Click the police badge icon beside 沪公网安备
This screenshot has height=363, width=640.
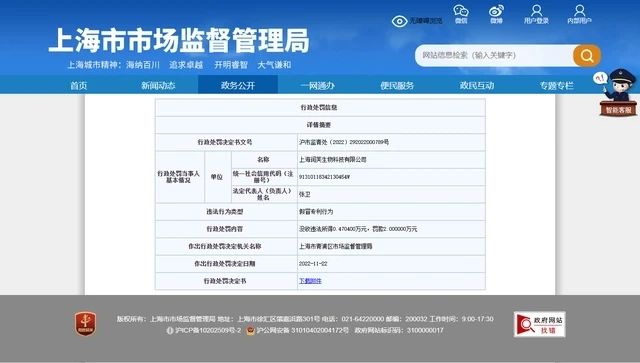(x=251, y=331)
